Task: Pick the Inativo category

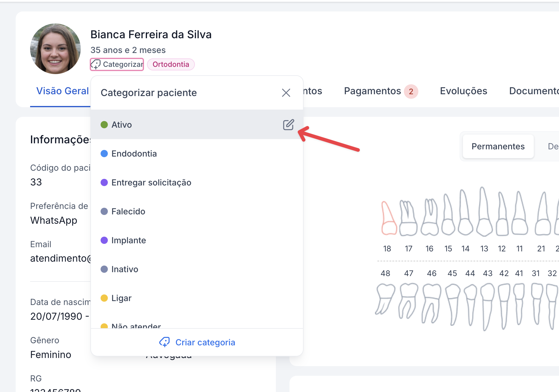Action: coord(125,269)
